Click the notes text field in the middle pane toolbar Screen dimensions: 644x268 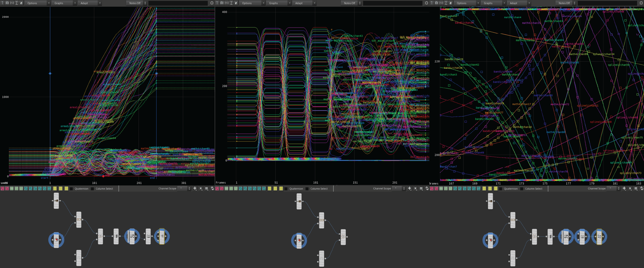coord(393,3)
